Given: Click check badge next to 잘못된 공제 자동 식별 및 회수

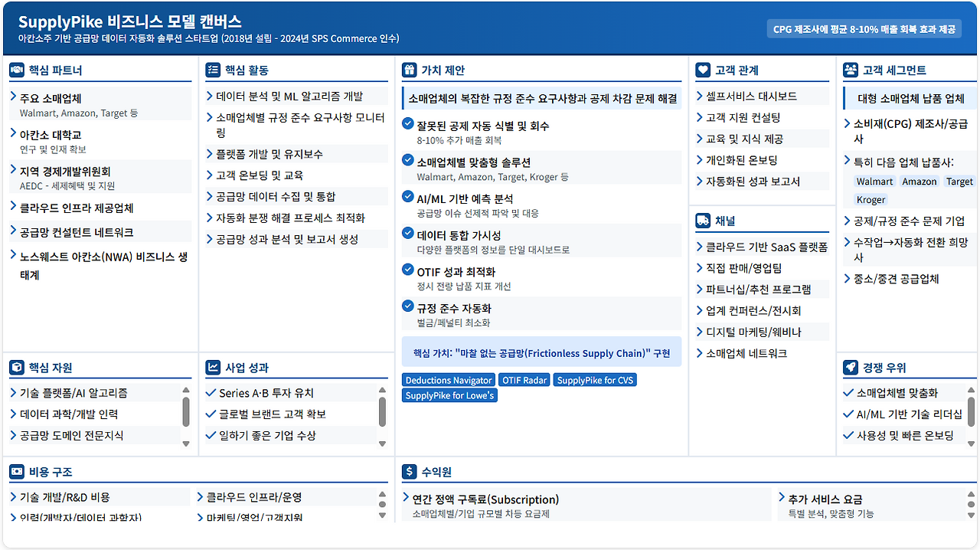Looking at the screenshot, I should coord(408,124).
